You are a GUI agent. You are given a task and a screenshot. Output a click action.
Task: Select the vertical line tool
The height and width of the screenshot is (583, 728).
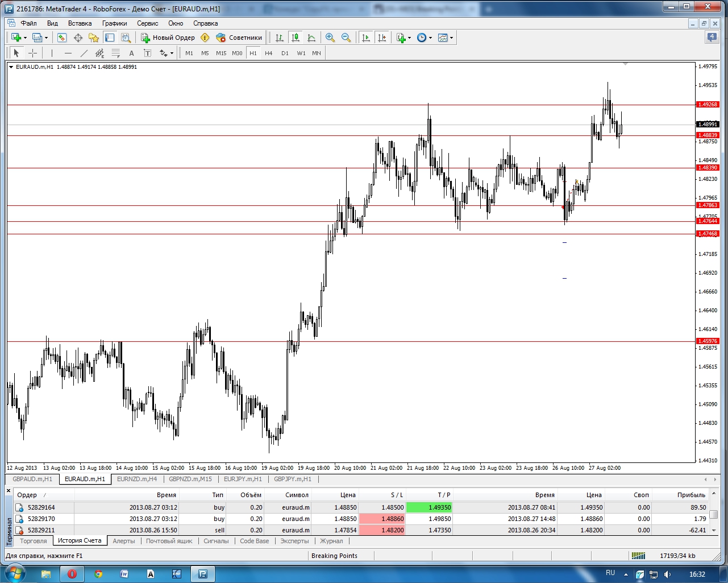pyautogui.click(x=52, y=53)
